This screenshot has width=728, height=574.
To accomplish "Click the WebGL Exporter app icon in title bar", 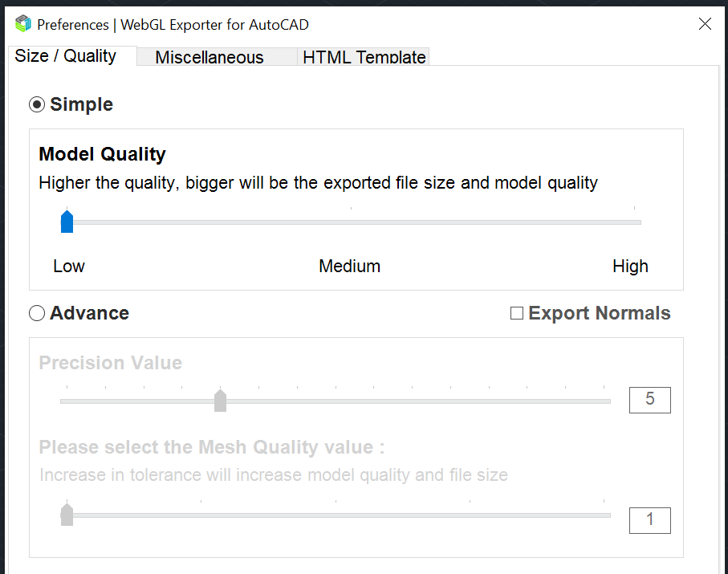I will pos(23,24).
